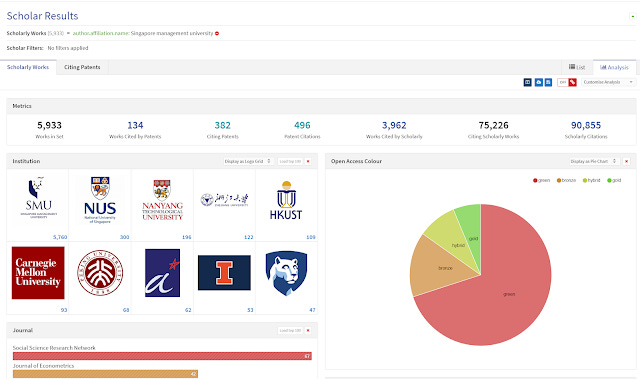
Task: Click Load top 100 in Journal panel
Action: [290, 330]
